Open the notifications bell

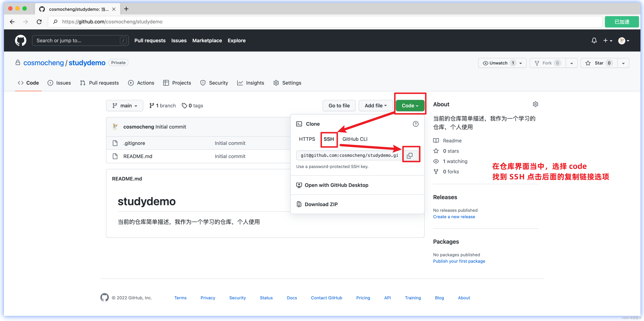[x=594, y=40]
